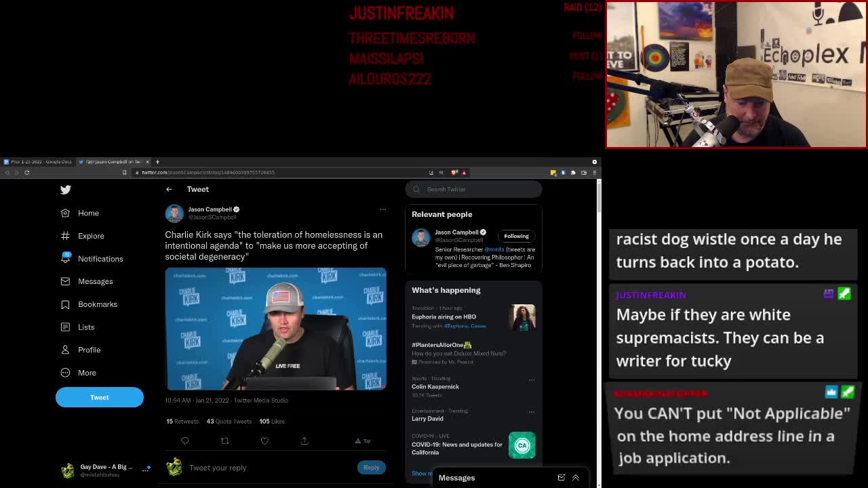Viewport: 868px width, 488px height.
Task: Click Jason Campbell's verified badge on tweet
Action: (x=236, y=209)
